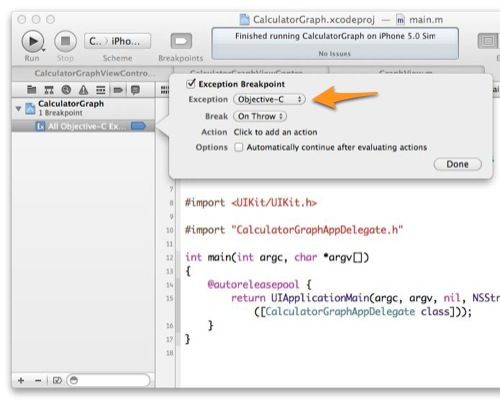
Task: Open the scheme selector popup
Action: coord(117,41)
